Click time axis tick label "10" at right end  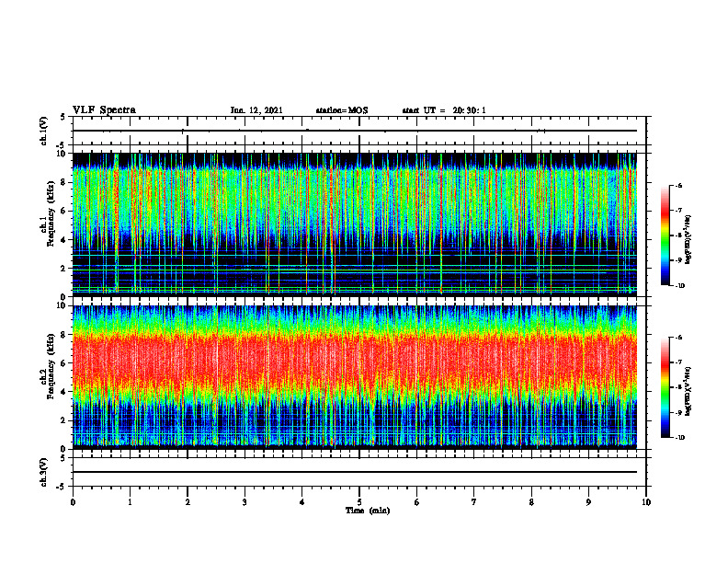tap(646, 502)
